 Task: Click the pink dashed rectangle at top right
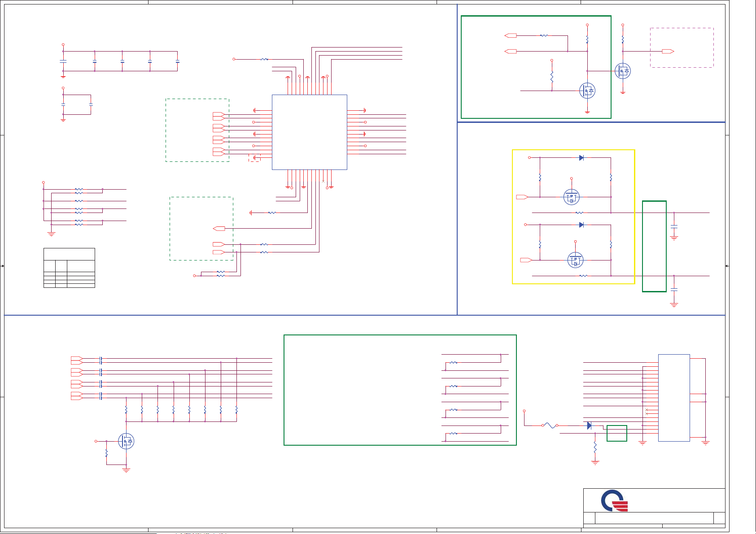682,48
